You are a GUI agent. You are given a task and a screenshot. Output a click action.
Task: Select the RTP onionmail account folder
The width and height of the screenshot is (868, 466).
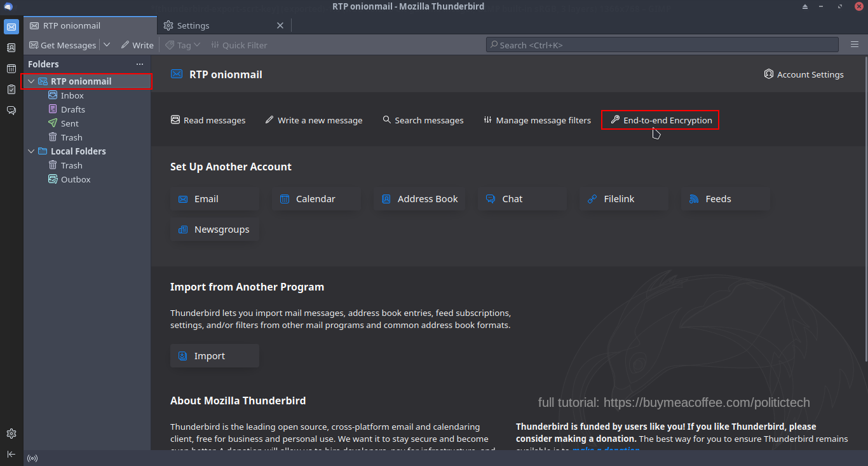tap(87, 81)
